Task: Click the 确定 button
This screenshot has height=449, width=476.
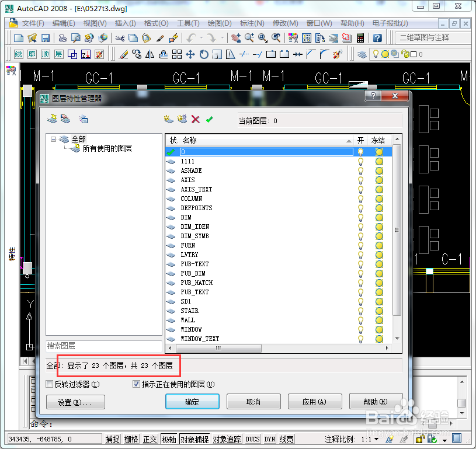Action: (192, 402)
